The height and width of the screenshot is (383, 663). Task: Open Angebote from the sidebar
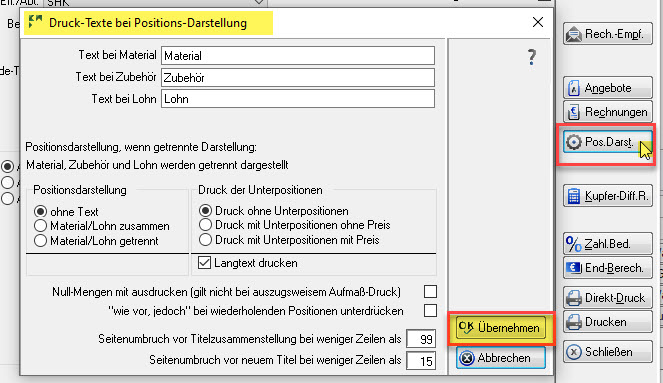click(x=608, y=88)
